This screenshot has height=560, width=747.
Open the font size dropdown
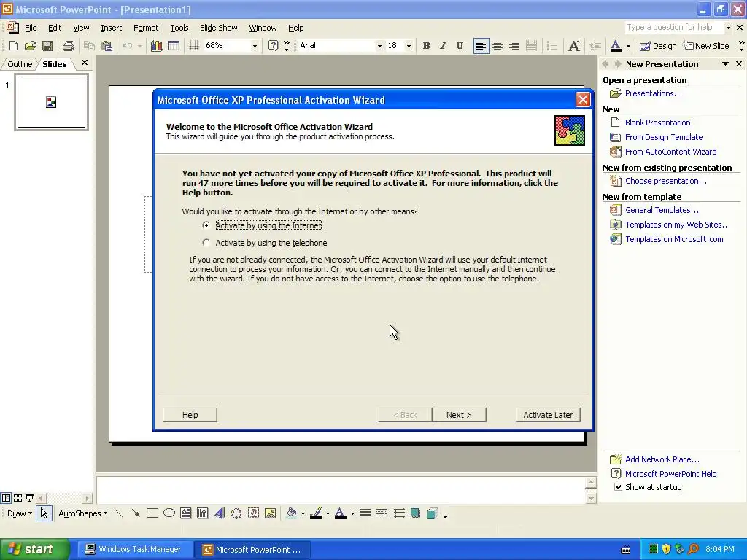[409, 46]
